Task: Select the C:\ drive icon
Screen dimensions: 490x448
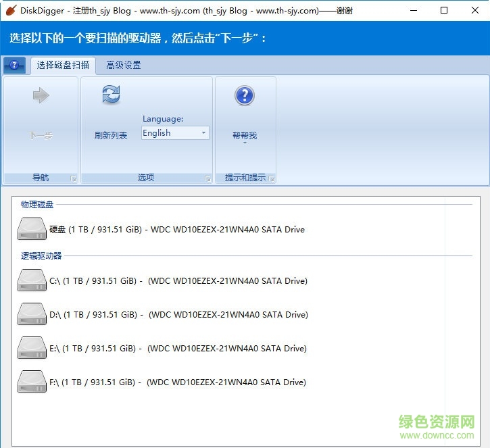Action: (x=31, y=280)
